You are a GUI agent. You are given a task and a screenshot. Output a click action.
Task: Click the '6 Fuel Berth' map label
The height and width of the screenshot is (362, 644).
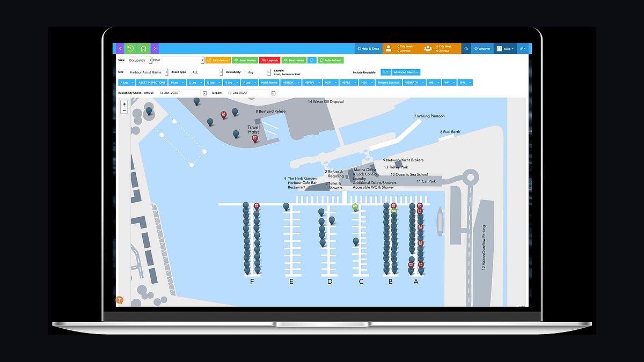[450, 132]
